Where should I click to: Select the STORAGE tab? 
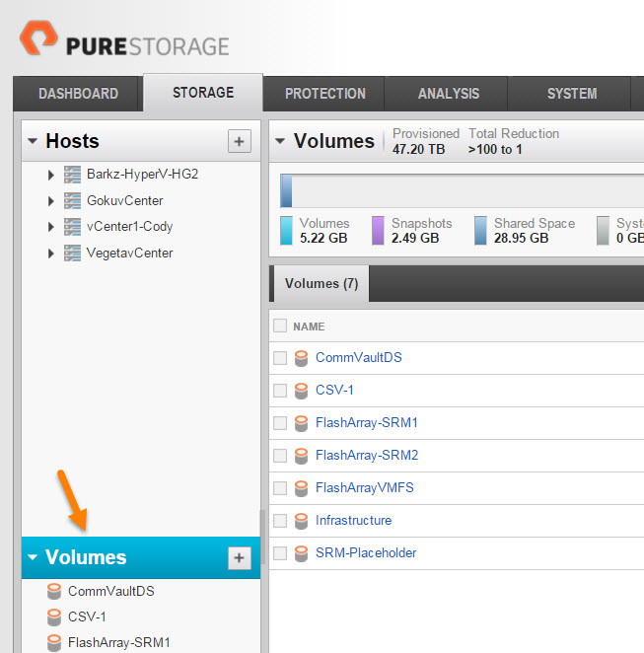(203, 93)
